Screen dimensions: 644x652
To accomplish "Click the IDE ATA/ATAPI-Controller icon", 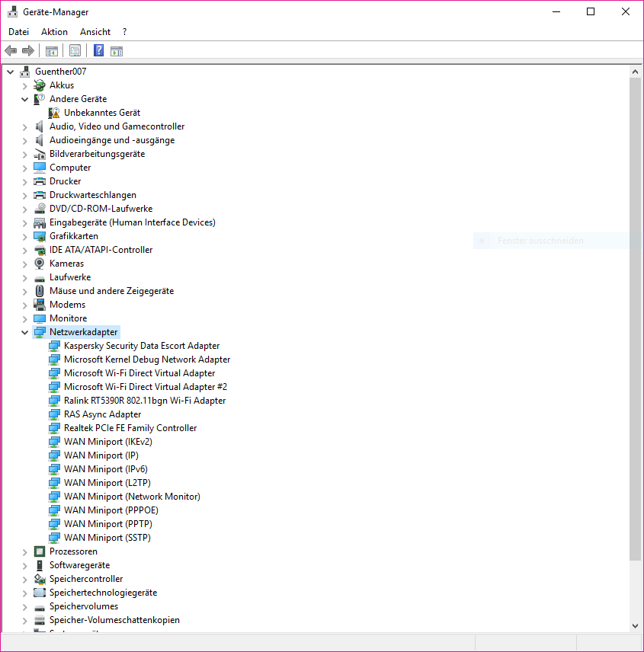I will pos(40,250).
